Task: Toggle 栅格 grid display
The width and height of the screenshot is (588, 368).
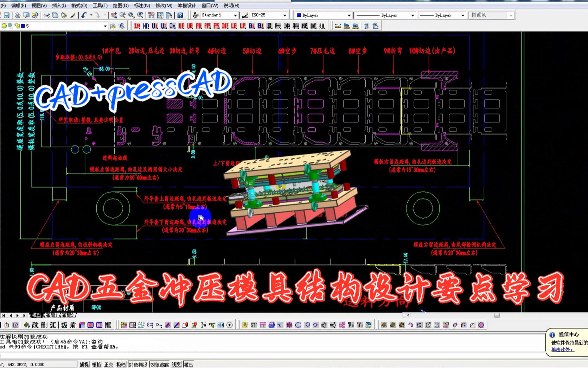Action: pyautogui.click(x=95, y=364)
